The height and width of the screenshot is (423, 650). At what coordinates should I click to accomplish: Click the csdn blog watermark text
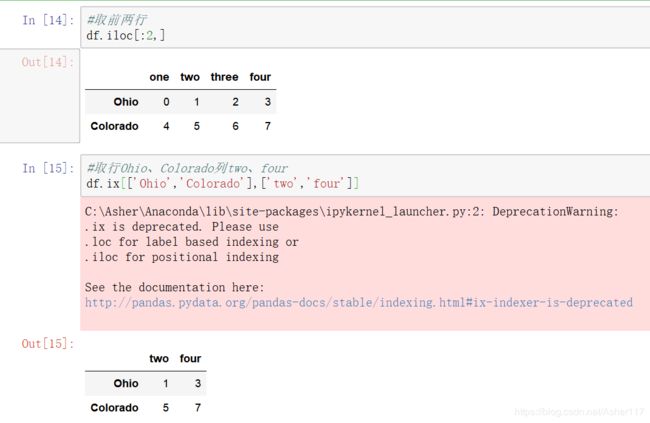[579, 412]
